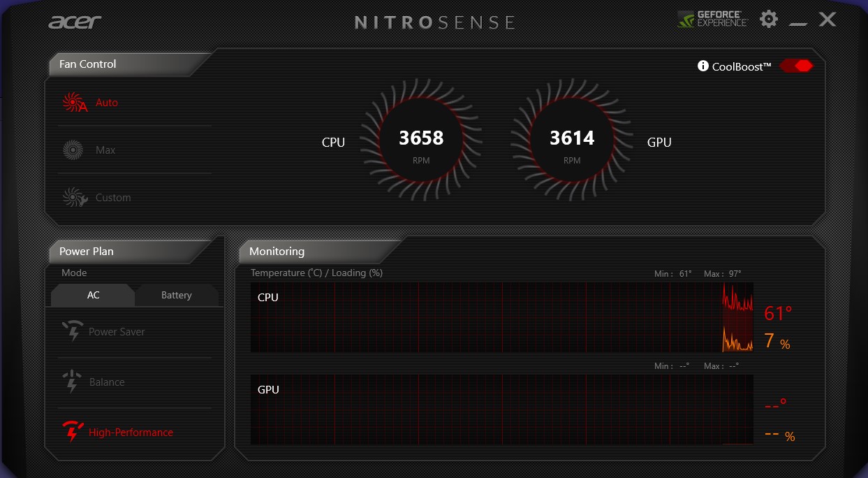This screenshot has height=478, width=868.
Task: Close the NitroSense window
Action: click(x=827, y=20)
